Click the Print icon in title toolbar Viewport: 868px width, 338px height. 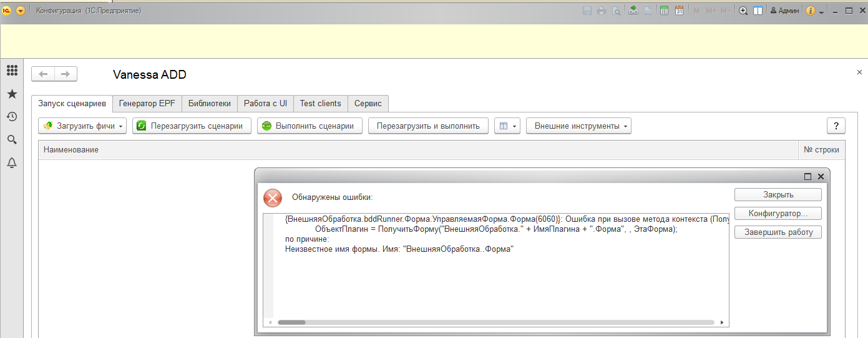[x=602, y=11]
